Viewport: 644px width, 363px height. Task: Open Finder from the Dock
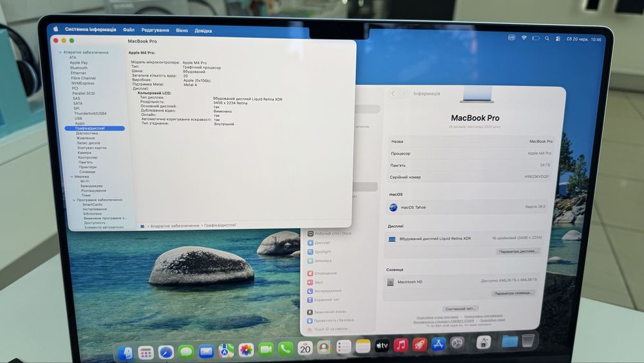[126, 352]
